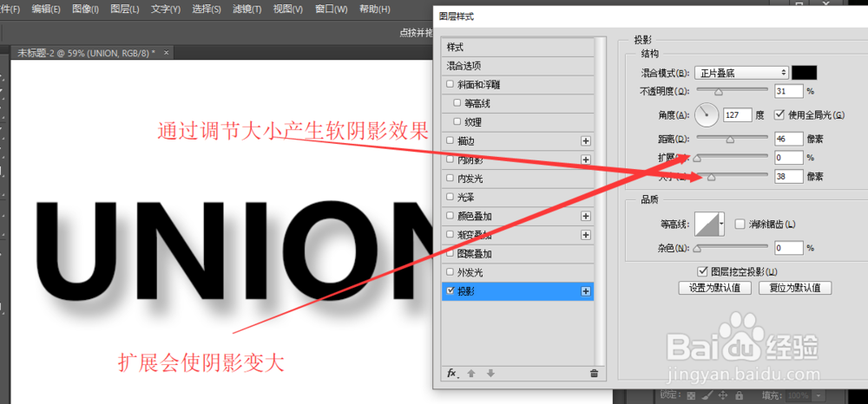Click the 扩展 value field showing 0
The height and width of the screenshot is (404, 868).
(789, 158)
